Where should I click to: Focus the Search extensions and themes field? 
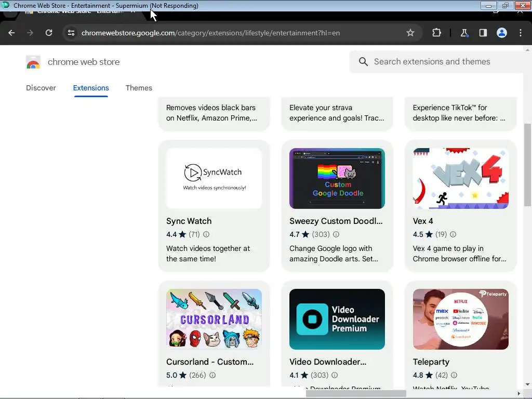click(437, 61)
